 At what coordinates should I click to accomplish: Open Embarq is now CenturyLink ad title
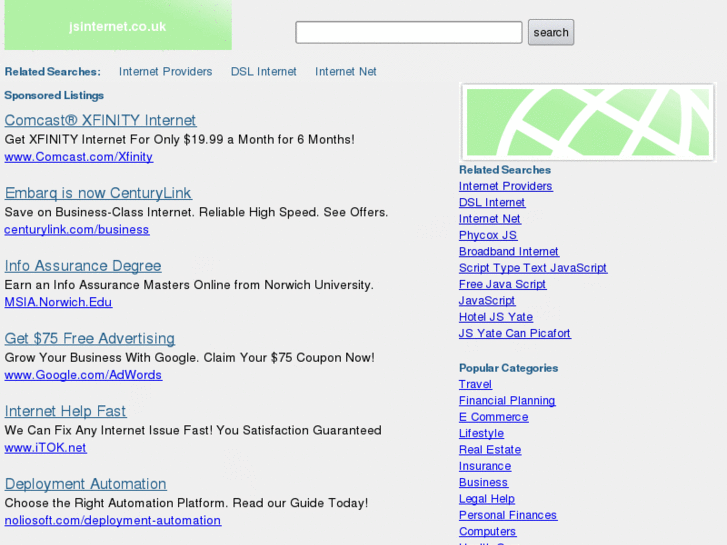click(x=98, y=193)
